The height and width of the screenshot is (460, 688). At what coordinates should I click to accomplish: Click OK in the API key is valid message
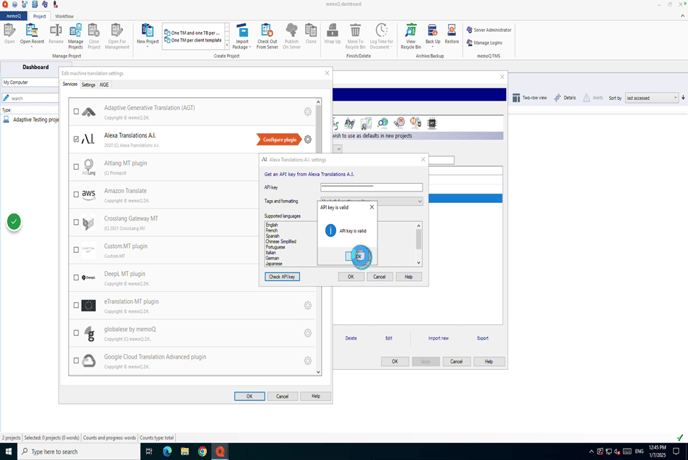(358, 256)
